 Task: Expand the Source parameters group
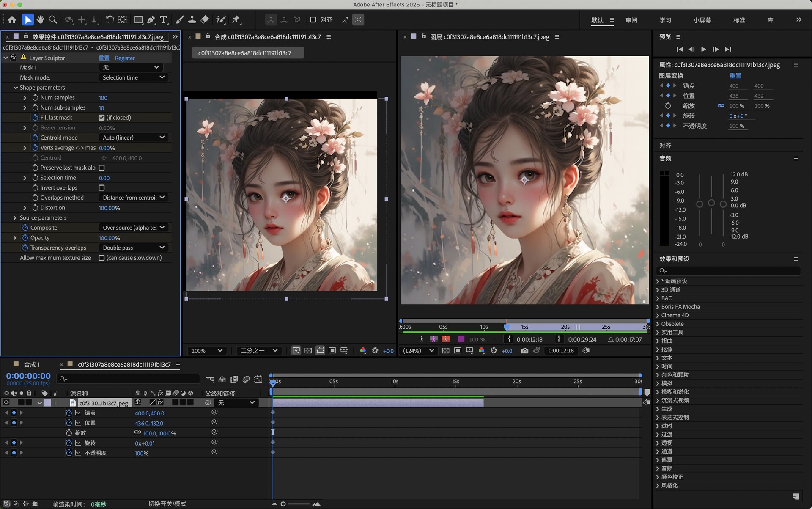coord(15,218)
